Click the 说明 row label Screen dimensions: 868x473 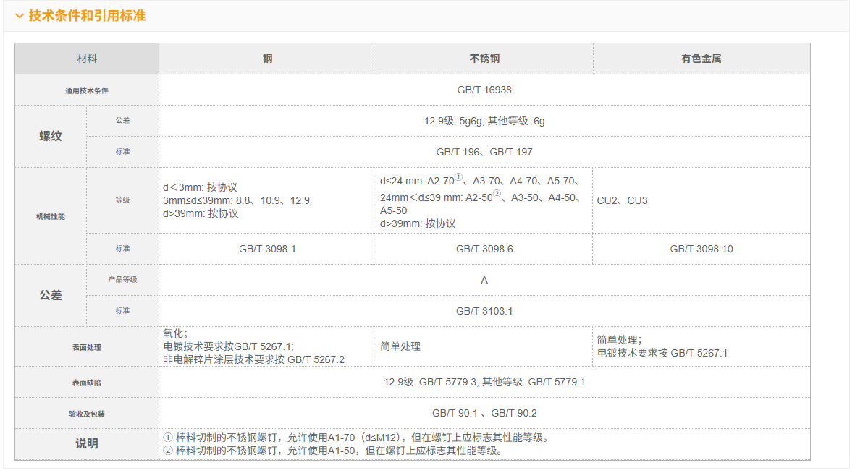87,443
